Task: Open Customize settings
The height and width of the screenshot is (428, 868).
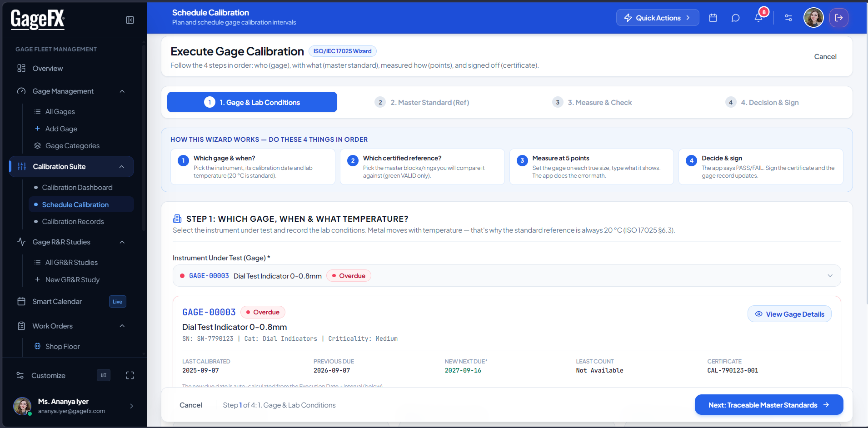Action: [x=48, y=375]
